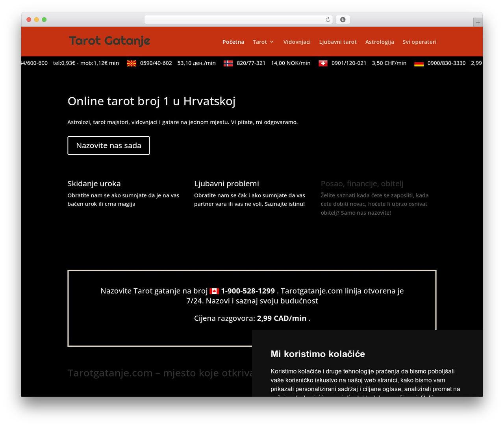Click the North Macedonia flag icon
The image size is (504, 427).
tap(132, 63)
